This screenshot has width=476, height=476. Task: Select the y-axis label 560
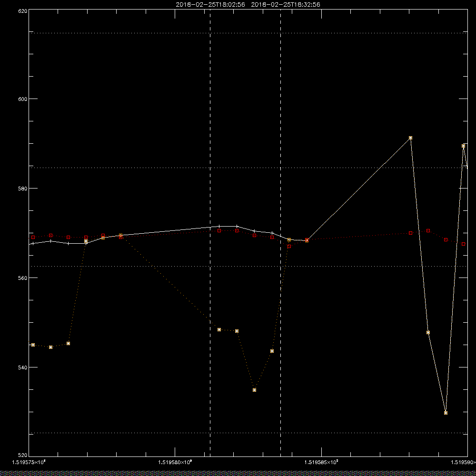pos(23,278)
